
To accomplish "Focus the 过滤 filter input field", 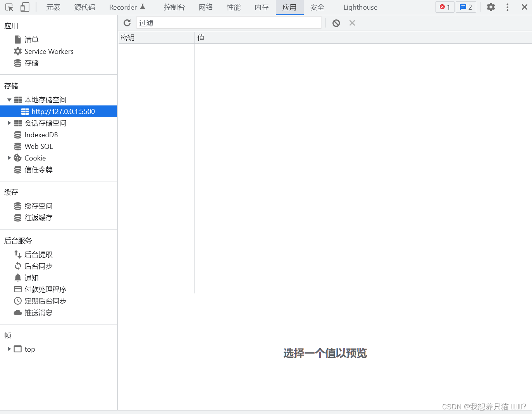I will coord(229,23).
